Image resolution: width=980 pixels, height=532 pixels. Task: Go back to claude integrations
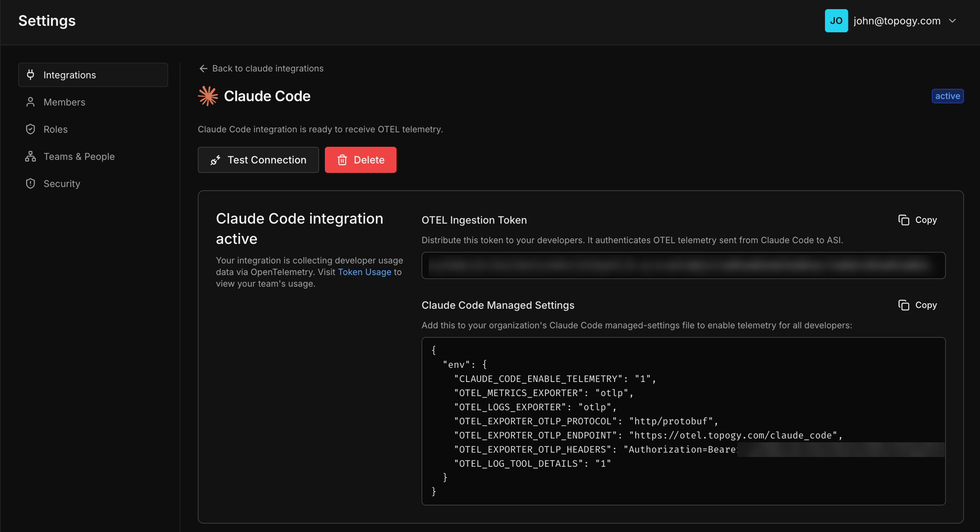(261, 69)
